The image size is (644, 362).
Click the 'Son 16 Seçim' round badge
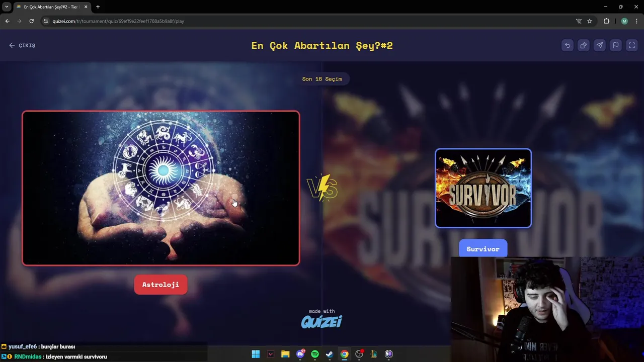(x=322, y=79)
